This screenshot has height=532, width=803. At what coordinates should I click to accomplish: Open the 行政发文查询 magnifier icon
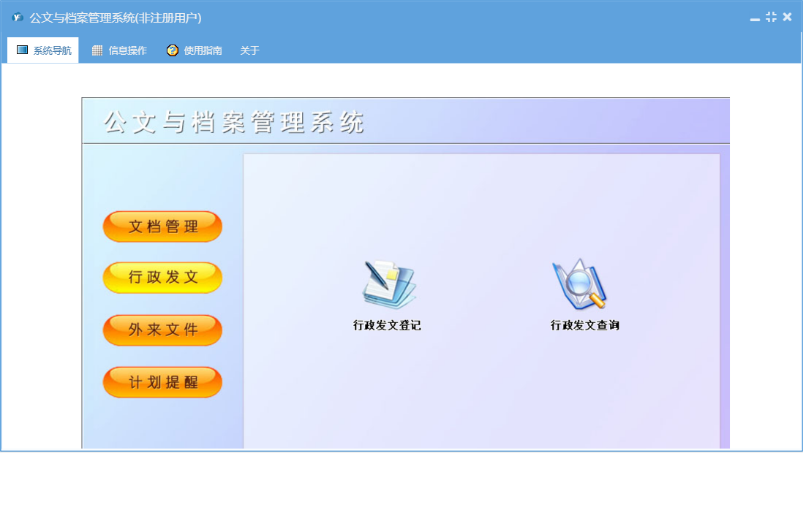click(579, 284)
